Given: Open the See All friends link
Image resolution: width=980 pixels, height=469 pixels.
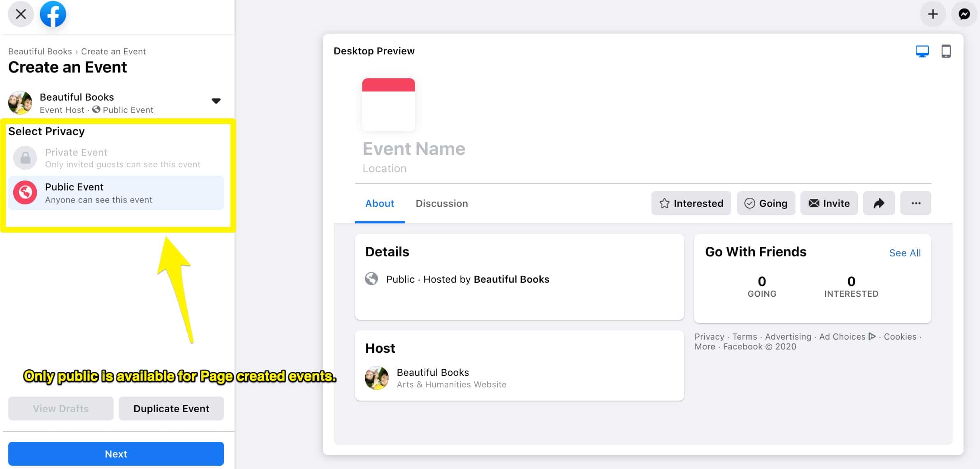Looking at the screenshot, I should point(905,253).
